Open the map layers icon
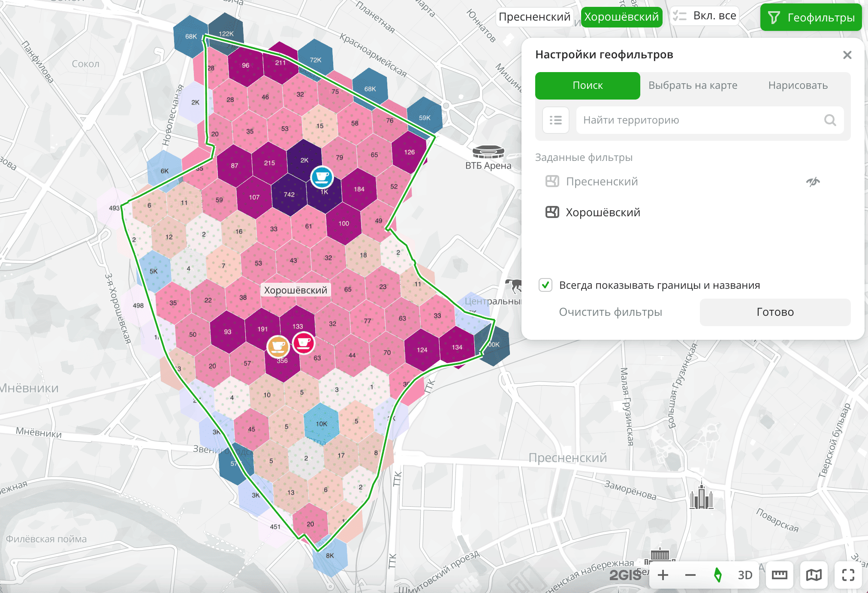 [x=814, y=575]
